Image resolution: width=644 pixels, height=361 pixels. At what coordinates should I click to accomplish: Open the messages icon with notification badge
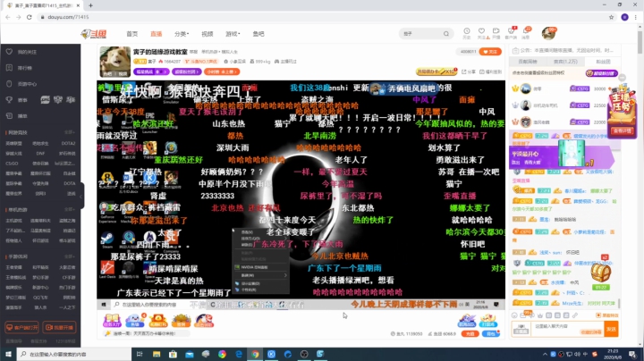[x=526, y=33]
